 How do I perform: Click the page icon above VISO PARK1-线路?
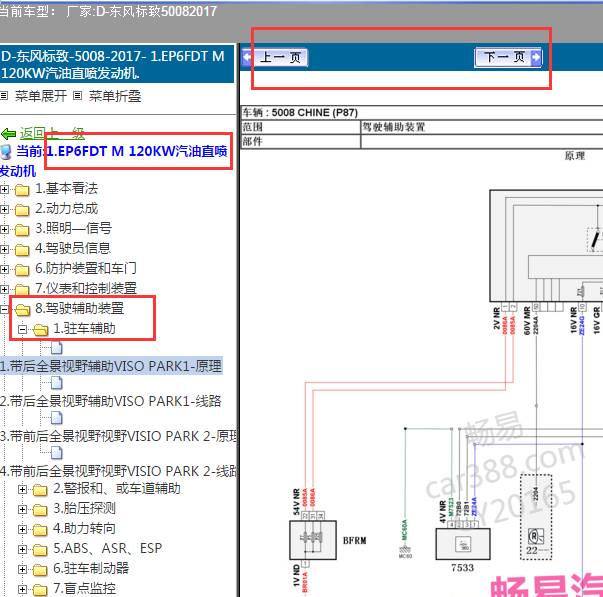57,383
